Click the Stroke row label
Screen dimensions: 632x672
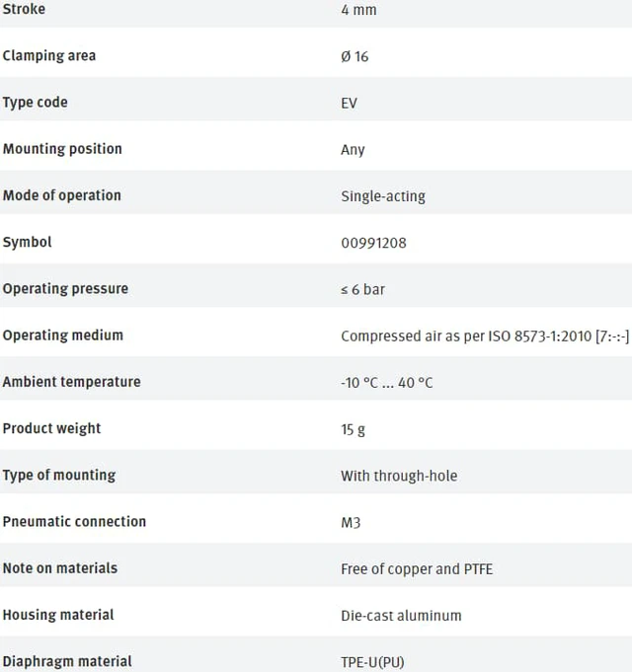point(24,9)
